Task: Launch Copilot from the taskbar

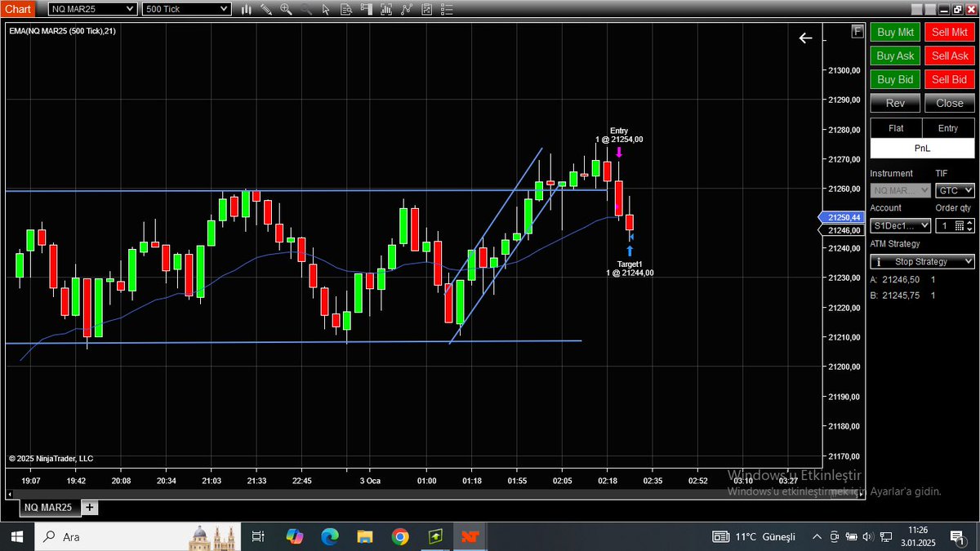Action: pyautogui.click(x=295, y=536)
